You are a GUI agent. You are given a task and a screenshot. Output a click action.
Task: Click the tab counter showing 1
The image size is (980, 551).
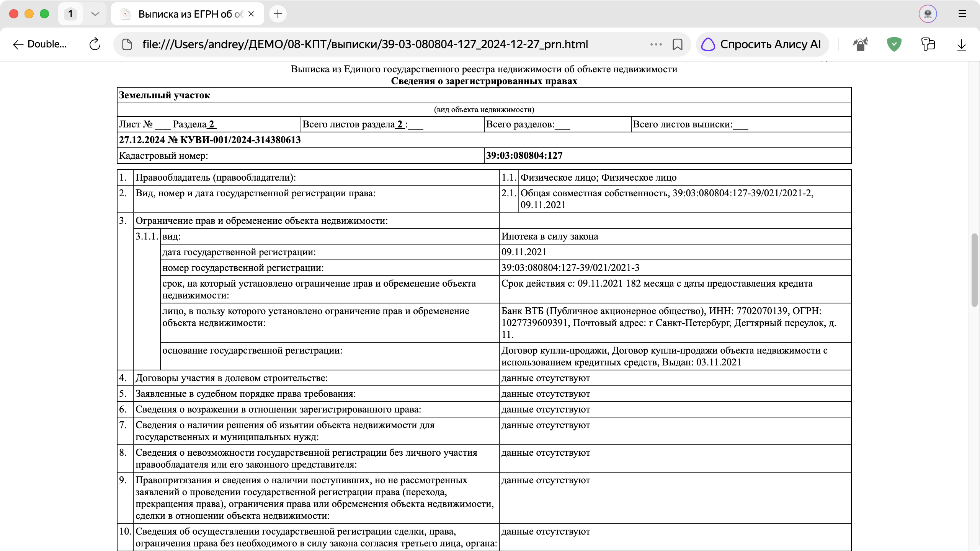click(70, 14)
